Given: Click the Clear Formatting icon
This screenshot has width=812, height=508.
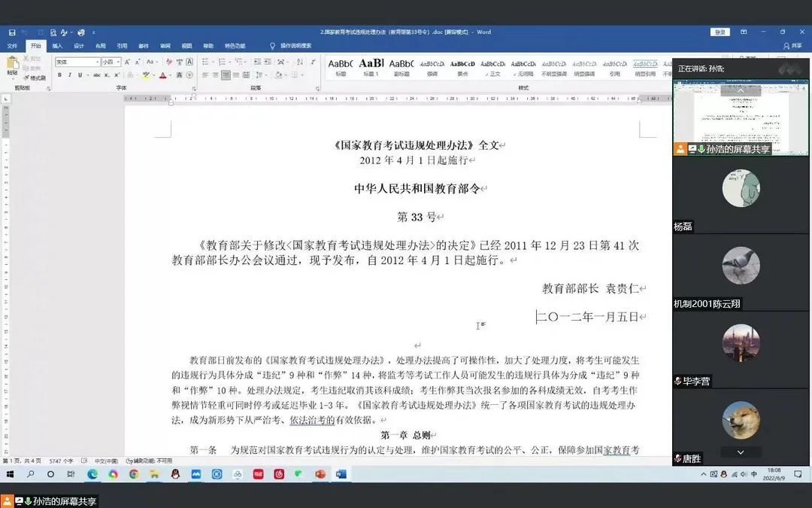Looking at the screenshot, I should (x=169, y=62).
